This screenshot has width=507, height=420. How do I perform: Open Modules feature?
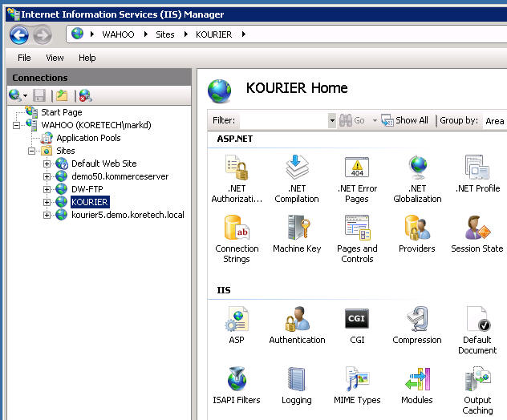point(417,385)
